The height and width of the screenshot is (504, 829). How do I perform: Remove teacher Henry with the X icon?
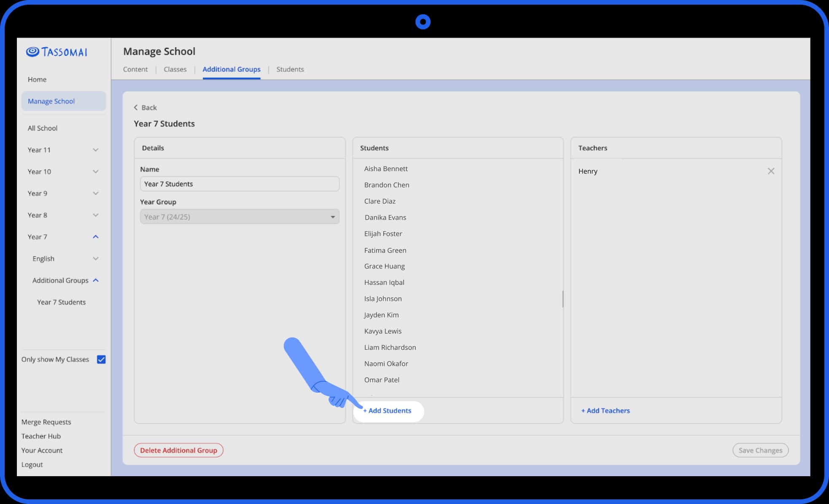click(x=771, y=171)
